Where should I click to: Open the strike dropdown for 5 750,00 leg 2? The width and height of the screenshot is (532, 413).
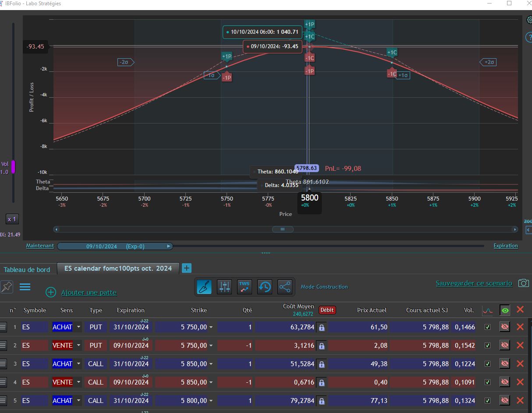coord(211,346)
